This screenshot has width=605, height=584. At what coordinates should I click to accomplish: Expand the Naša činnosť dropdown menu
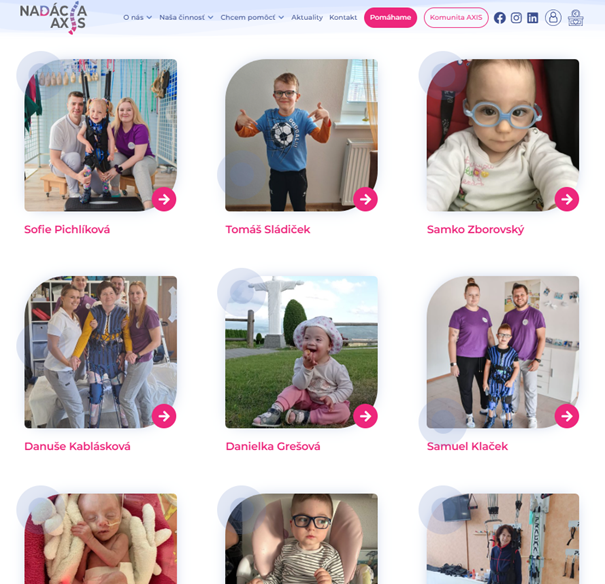pyautogui.click(x=186, y=17)
